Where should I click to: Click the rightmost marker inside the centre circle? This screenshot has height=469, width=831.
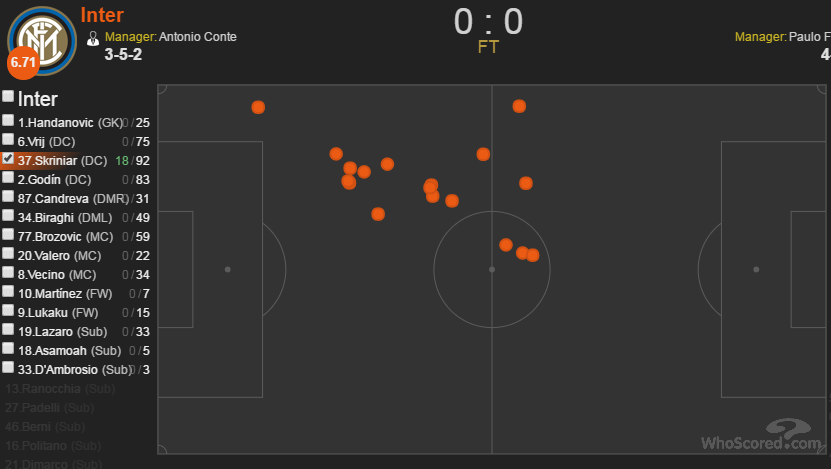[533, 255]
